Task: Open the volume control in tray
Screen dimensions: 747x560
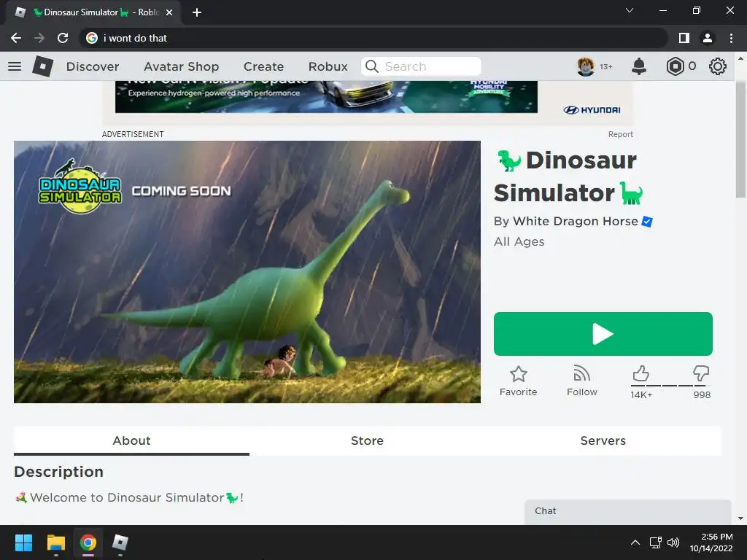Action: click(x=673, y=542)
